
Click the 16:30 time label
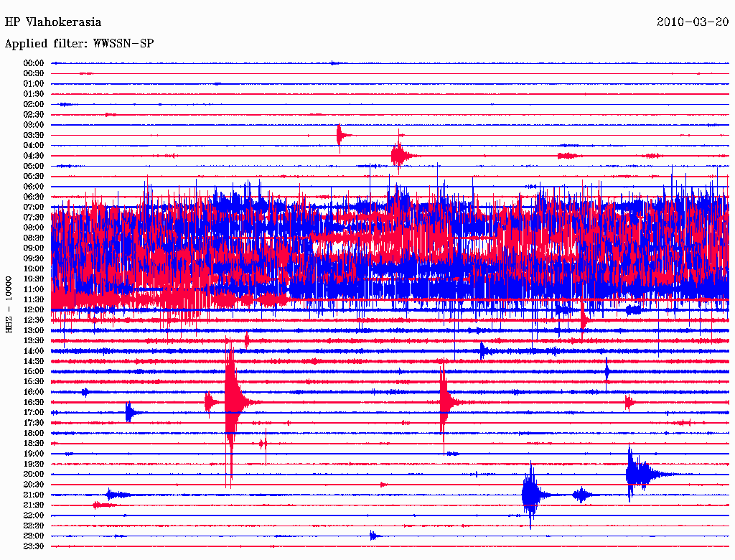pos(34,403)
